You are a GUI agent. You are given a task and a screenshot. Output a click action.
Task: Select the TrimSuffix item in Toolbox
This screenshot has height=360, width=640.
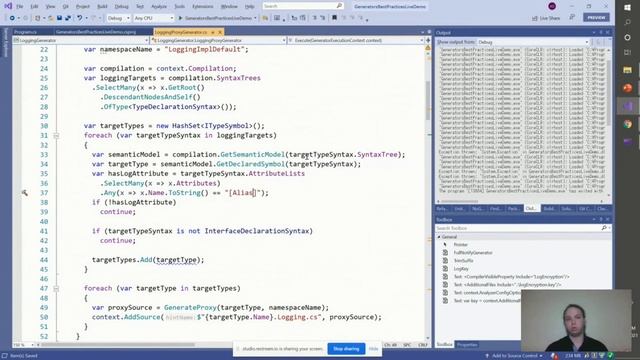[464, 260]
